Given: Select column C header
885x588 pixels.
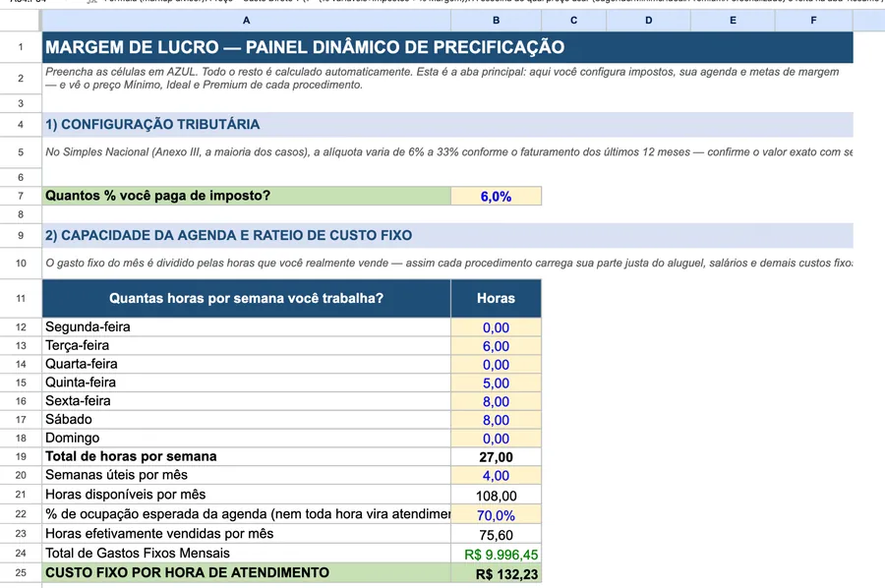Looking at the screenshot, I should tap(573, 21).
